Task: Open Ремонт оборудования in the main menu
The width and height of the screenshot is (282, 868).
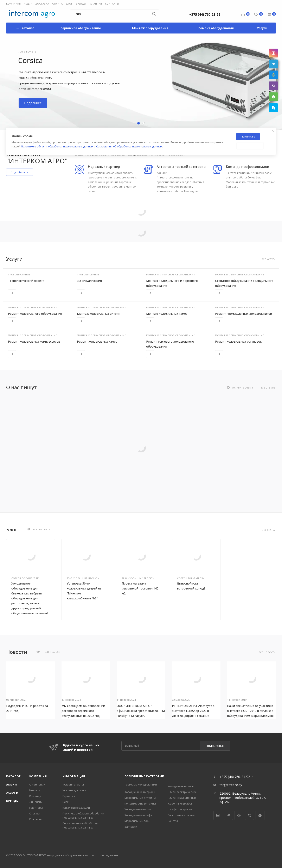Action: point(216,28)
